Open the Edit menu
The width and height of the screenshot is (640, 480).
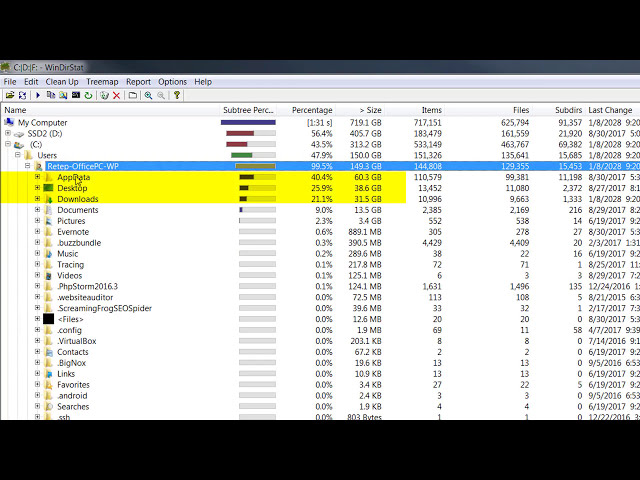point(31,82)
